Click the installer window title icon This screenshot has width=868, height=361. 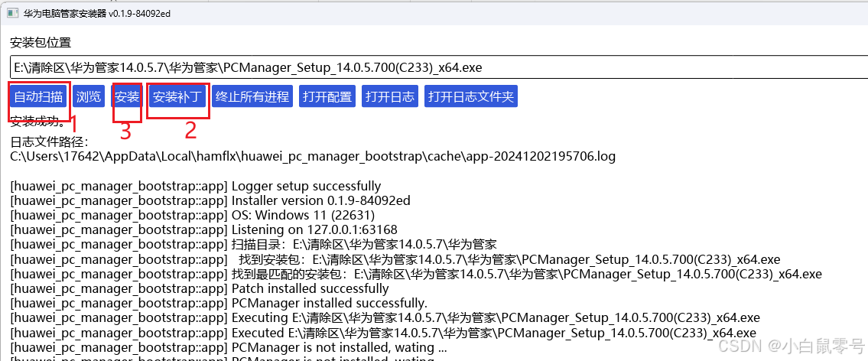12,13
